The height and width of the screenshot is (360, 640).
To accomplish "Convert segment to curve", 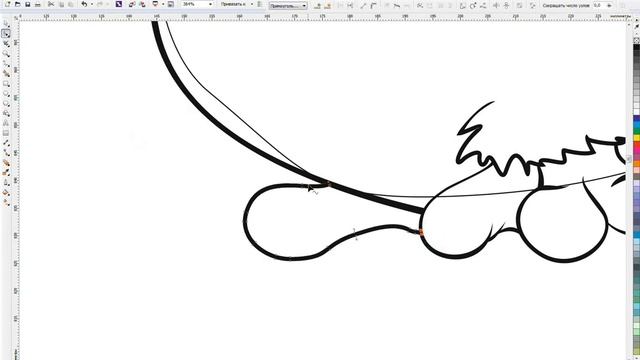I will (x=373, y=6).
